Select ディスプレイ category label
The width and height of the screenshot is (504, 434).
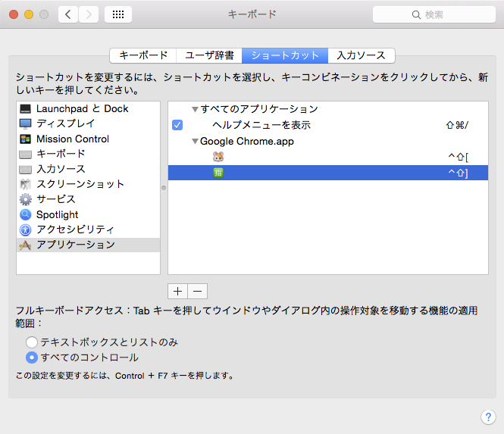click(66, 123)
